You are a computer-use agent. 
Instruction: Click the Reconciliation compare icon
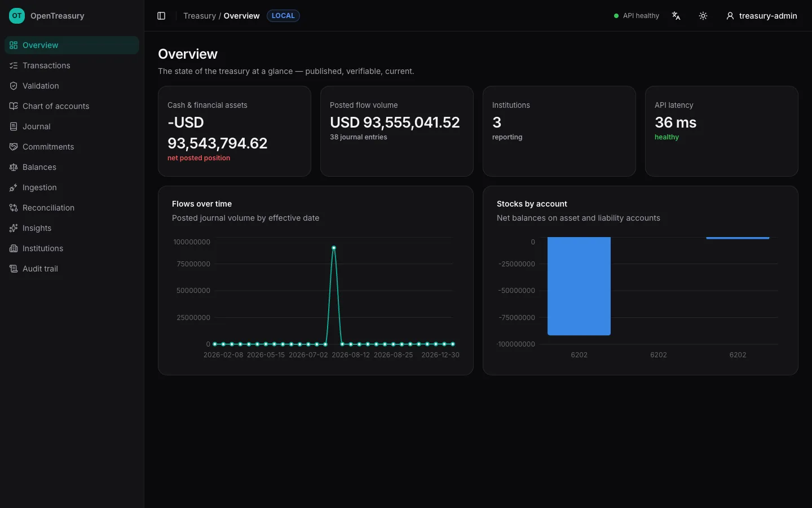point(14,208)
